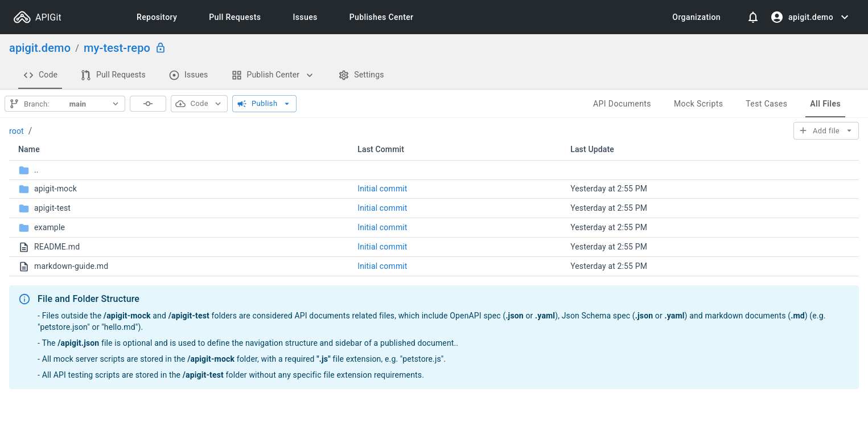This screenshot has height=421, width=868.
Task: Click the parent directory folder icon
Action: [x=24, y=170]
